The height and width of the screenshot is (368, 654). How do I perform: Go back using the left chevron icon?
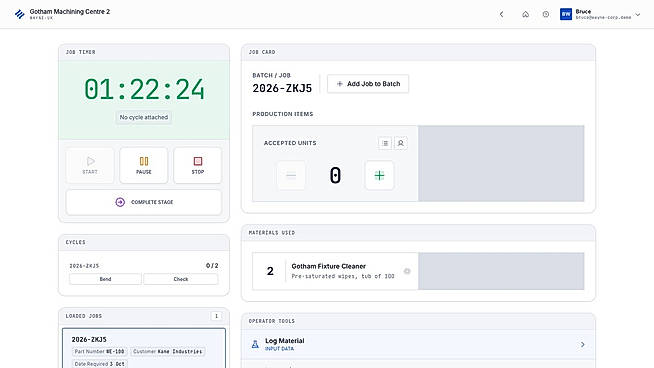501,14
